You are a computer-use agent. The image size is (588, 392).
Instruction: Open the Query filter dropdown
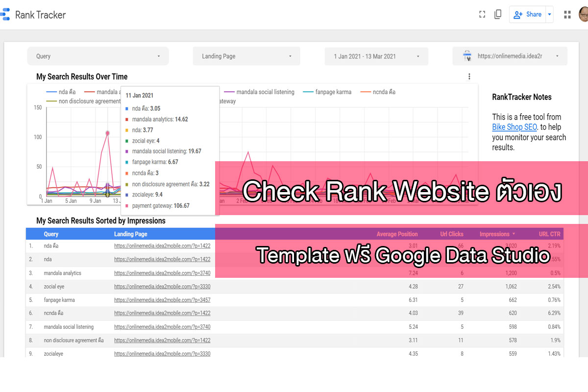(x=98, y=56)
